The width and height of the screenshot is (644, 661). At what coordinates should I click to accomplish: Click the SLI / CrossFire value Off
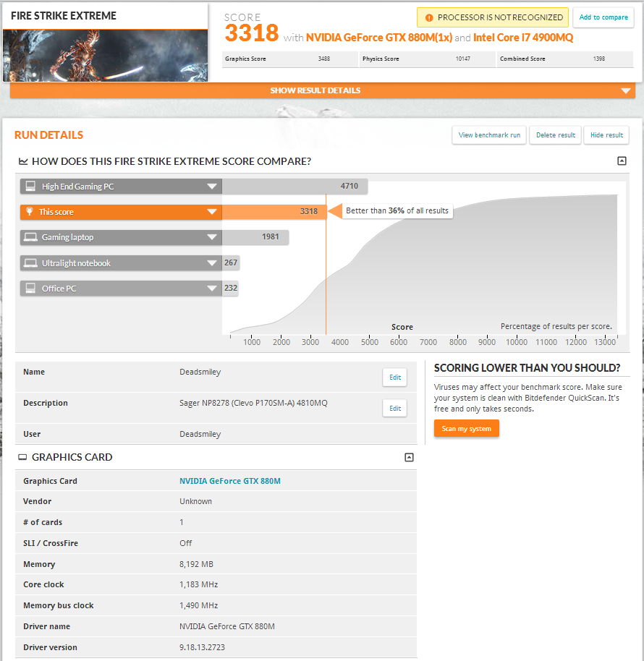185,543
